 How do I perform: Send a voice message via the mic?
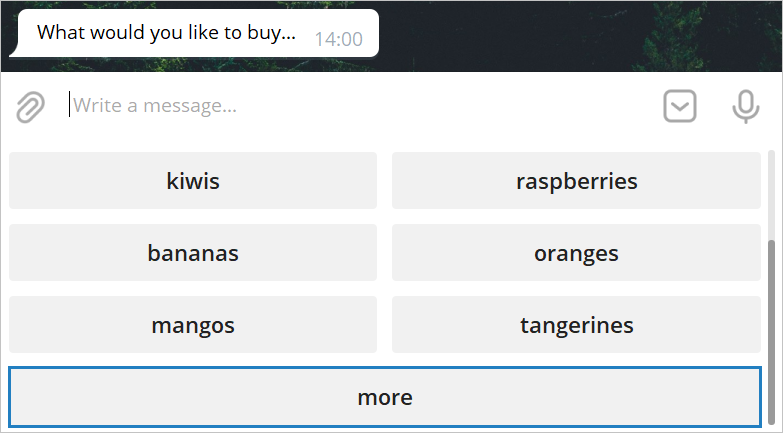pyautogui.click(x=745, y=106)
